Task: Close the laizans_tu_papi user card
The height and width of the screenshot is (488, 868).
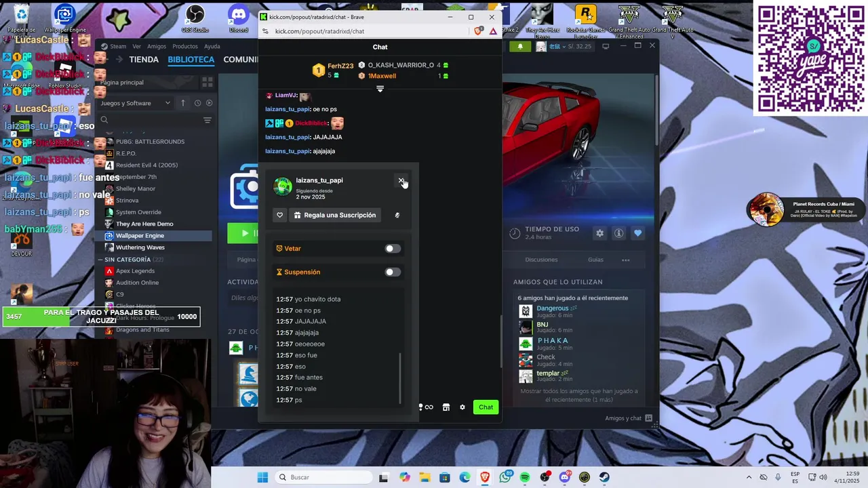Action: 401,180
